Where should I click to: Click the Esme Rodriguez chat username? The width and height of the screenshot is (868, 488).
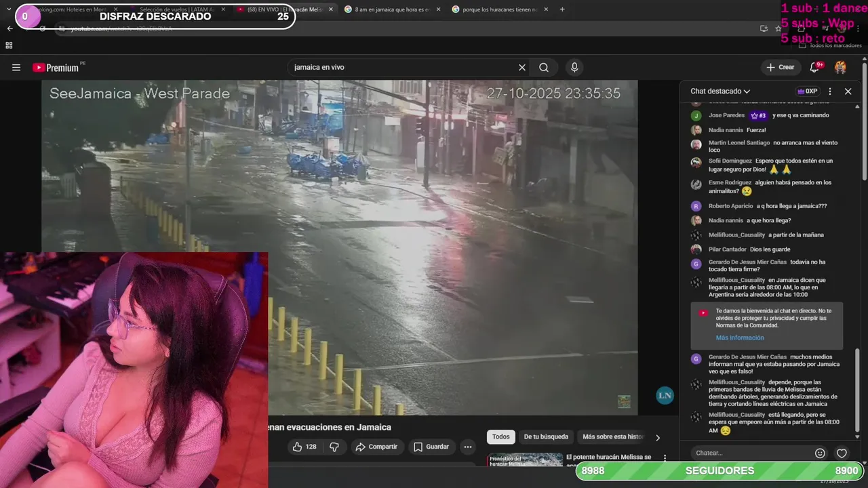(x=730, y=182)
